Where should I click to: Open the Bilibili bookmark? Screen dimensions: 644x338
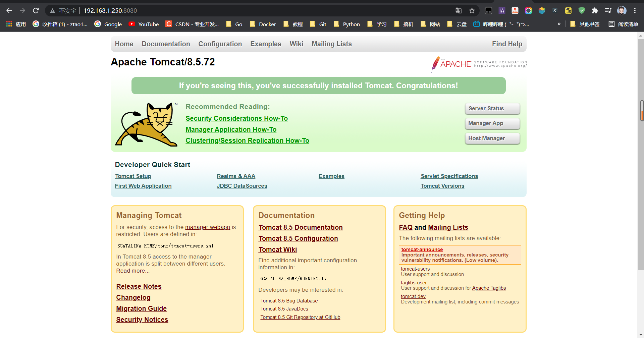501,24
